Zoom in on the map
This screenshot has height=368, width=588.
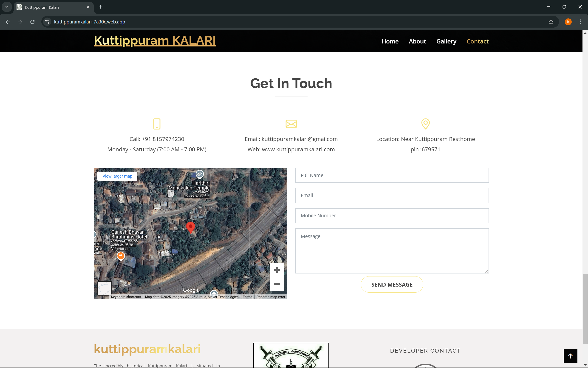point(277,270)
